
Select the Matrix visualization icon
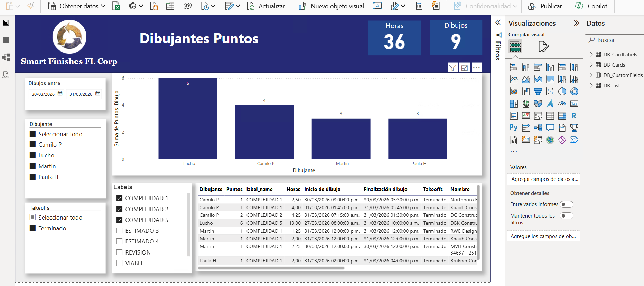[562, 116]
